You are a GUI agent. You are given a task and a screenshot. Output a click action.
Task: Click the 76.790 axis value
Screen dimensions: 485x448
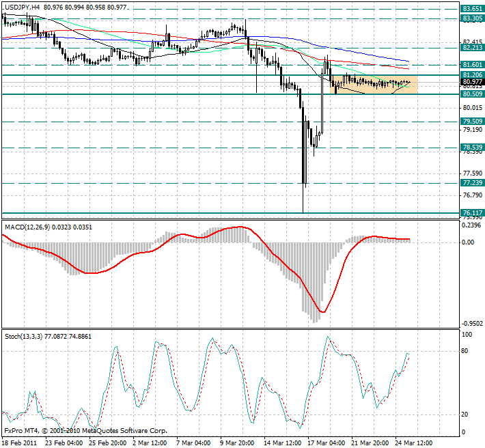pos(472,195)
